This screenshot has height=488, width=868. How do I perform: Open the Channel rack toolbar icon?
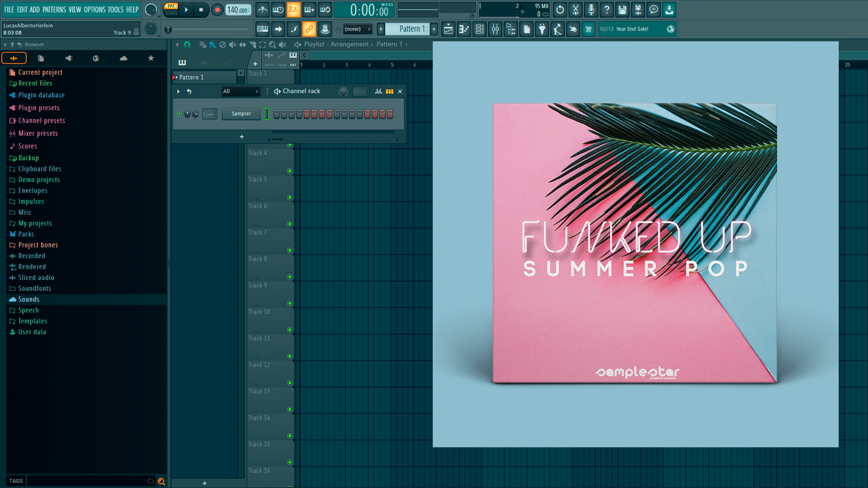480,29
